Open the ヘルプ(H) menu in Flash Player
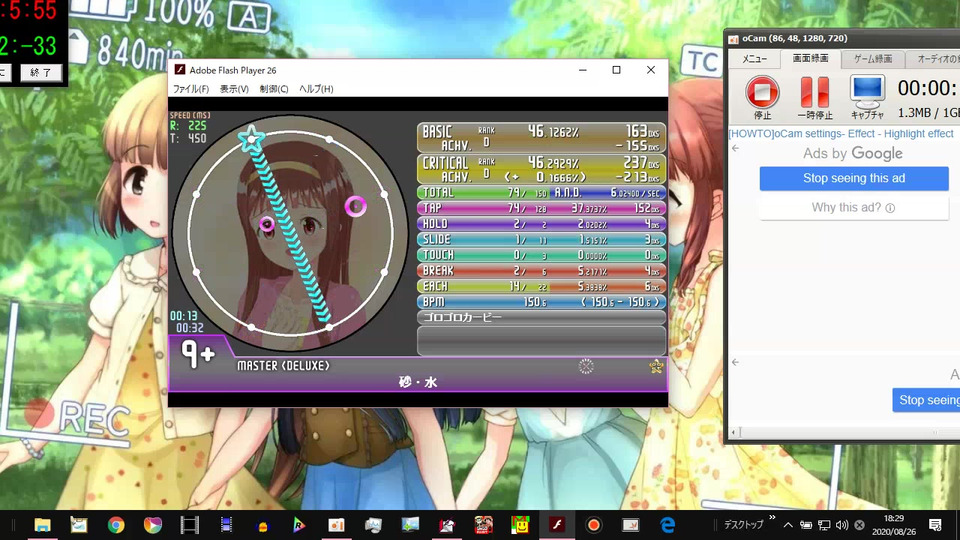960x540 pixels. (316, 89)
